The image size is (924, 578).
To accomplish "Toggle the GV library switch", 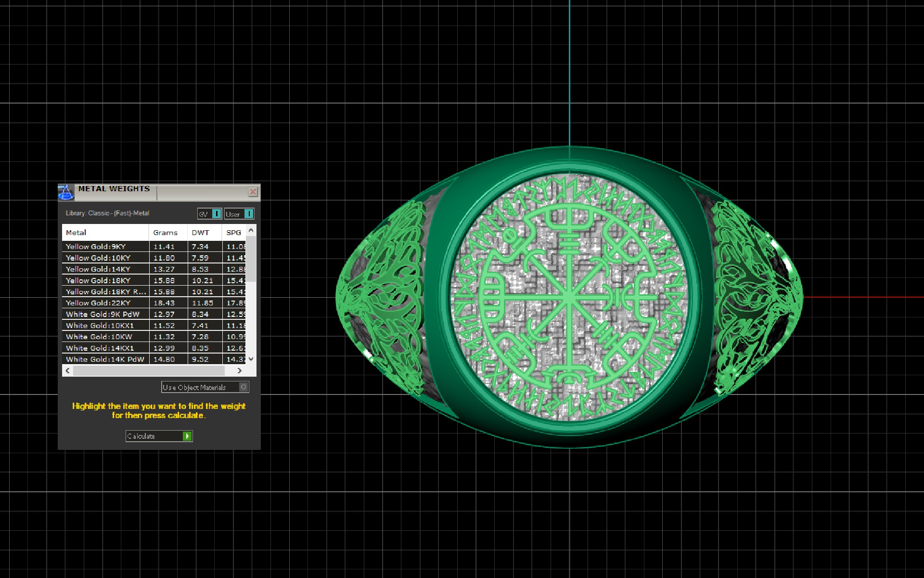I will [216, 214].
